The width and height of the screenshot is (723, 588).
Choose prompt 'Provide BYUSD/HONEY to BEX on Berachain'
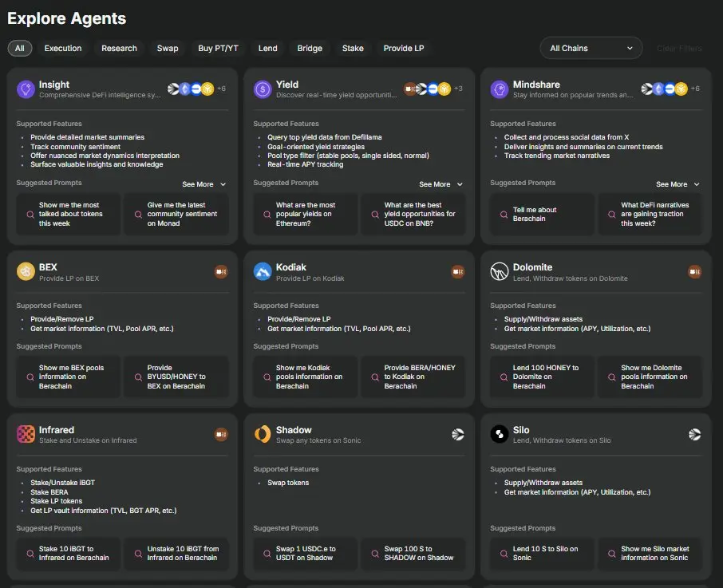[176, 377]
